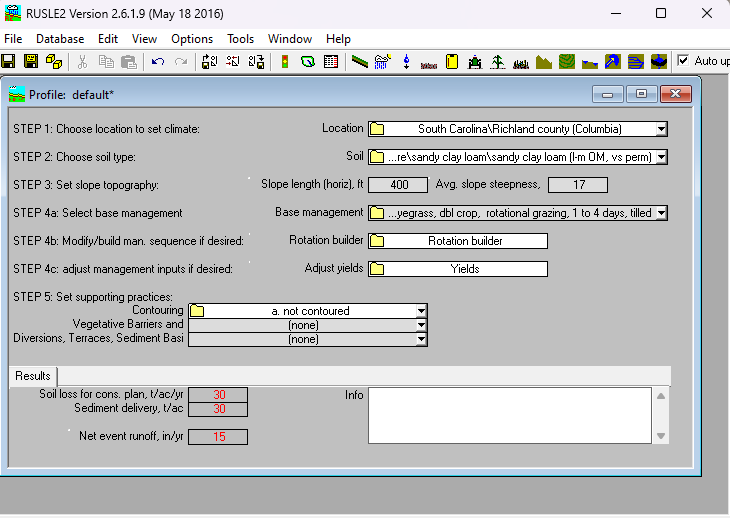Click the Avg. slope steepness field showing 17
The width and height of the screenshot is (730, 518).
coord(578,185)
